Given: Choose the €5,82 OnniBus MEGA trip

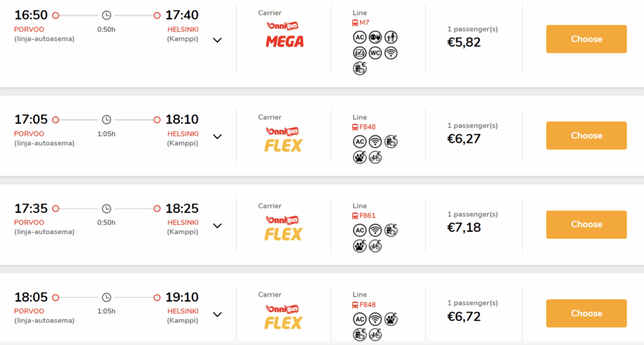Looking at the screenshot, I should (x=586, y=39).
